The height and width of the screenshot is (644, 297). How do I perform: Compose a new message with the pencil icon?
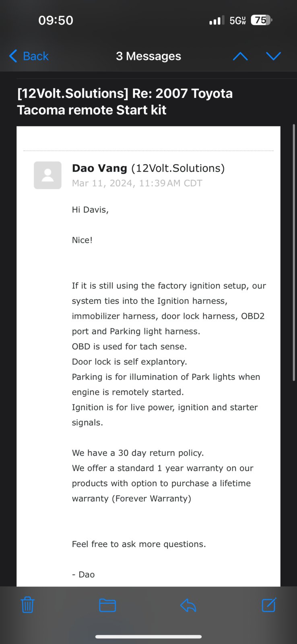269,605
